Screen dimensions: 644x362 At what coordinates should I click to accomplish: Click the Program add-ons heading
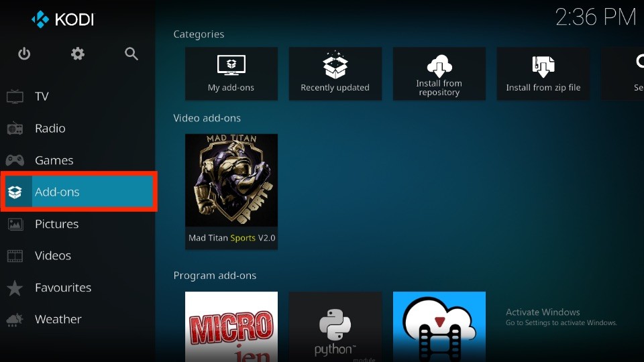click(x=215, y=276)
